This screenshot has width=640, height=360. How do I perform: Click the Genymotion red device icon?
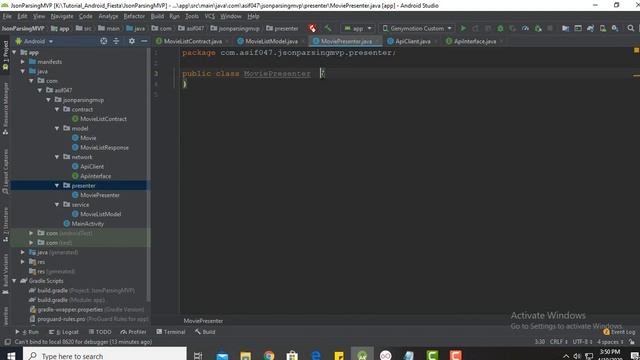[313, 28]
